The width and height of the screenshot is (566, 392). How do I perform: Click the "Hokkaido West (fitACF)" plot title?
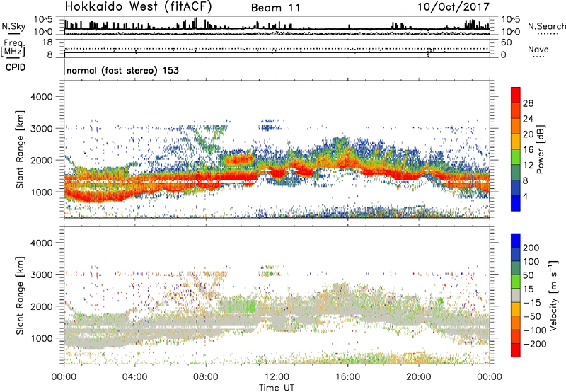coord(138,6)
